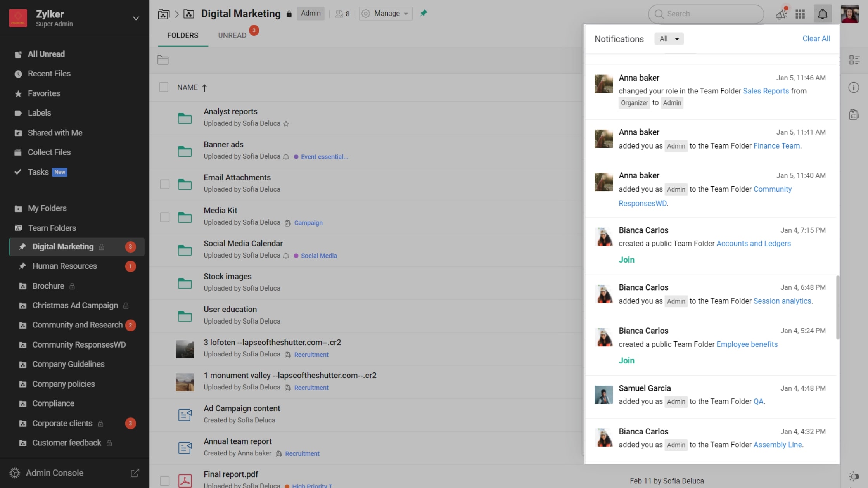Select the FOLDERS tab
The height and width of the screenshot is (488, 868).
tap(183, 35)
